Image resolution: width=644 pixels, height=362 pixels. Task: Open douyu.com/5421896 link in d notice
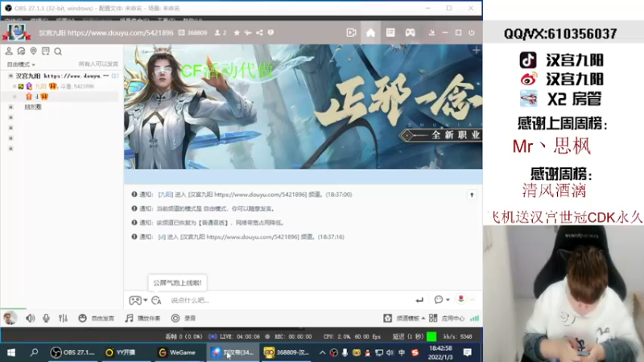(x=253, y=237)
